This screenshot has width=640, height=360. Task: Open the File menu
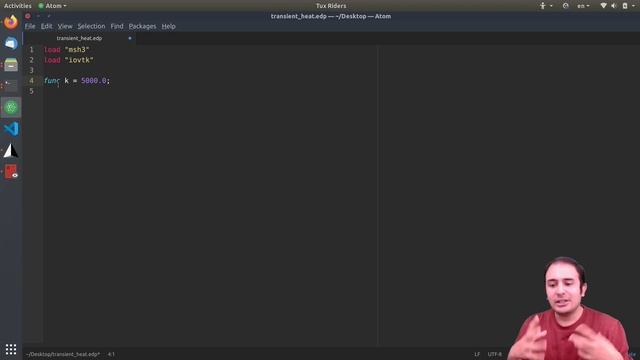(30, 26)
